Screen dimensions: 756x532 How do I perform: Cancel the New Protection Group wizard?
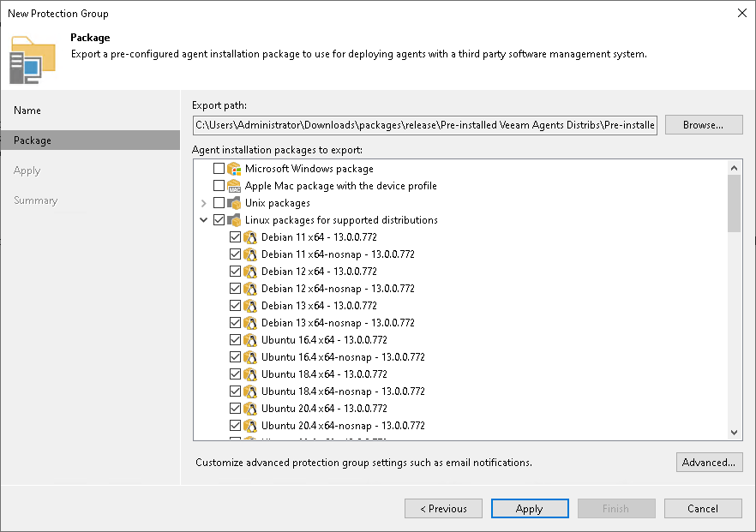click(x=703, y=508)
